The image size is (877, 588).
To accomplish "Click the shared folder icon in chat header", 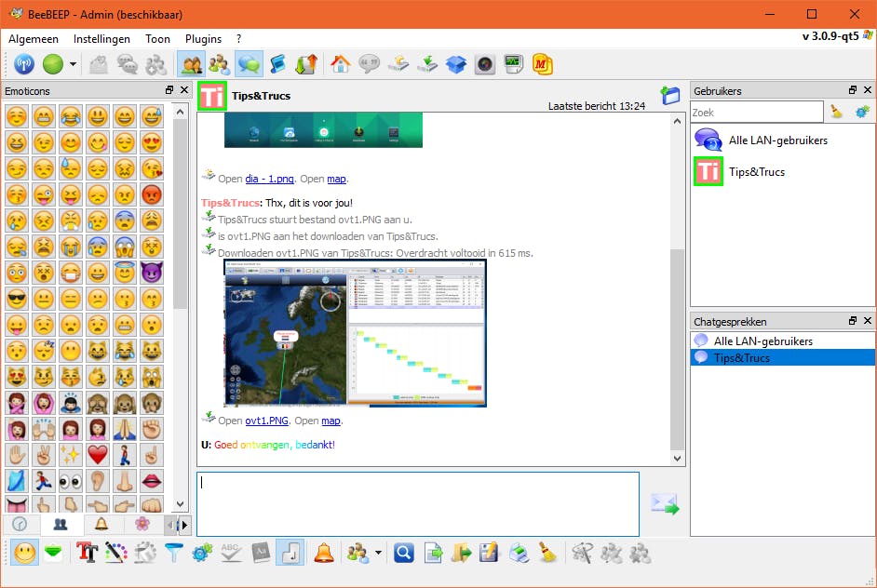I will [670, 96].
